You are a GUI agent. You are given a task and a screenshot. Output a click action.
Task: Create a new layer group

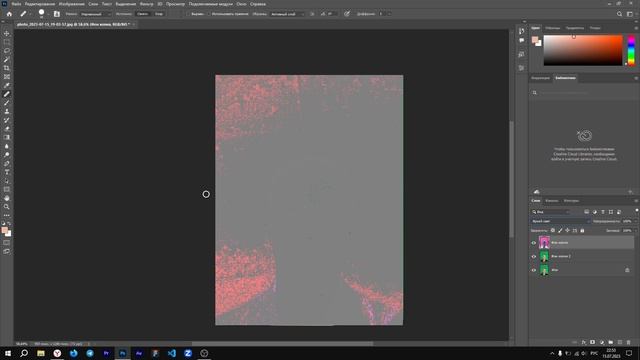[x=611, y=342]
